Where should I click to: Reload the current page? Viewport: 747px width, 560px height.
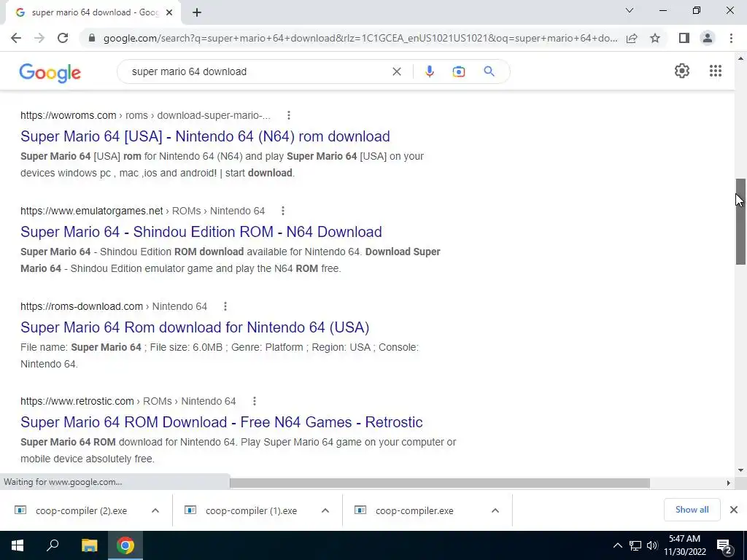63,38
